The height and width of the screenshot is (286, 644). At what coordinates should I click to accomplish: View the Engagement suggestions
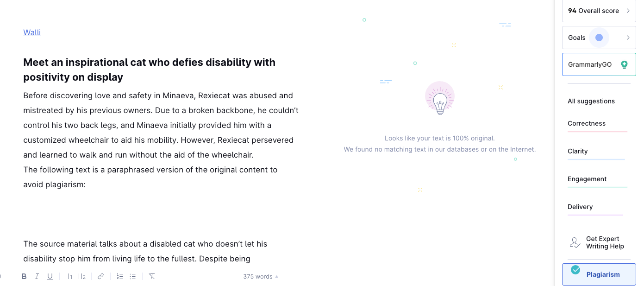coord(587,179)
